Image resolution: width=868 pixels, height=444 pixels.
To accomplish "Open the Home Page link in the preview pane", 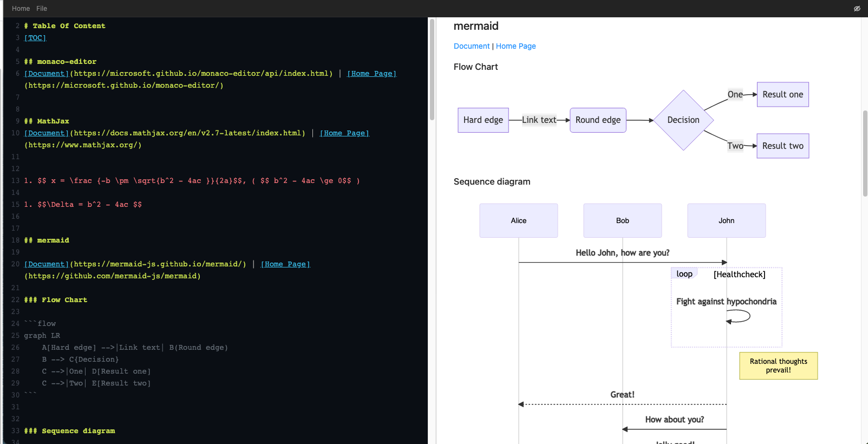I will (516, 46).
